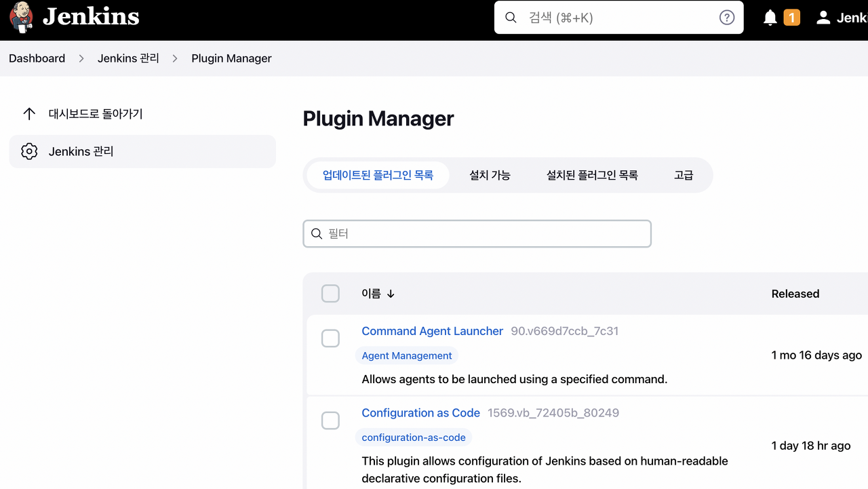Click the Jenkins wordmark in header

click(x=91, y=17)
